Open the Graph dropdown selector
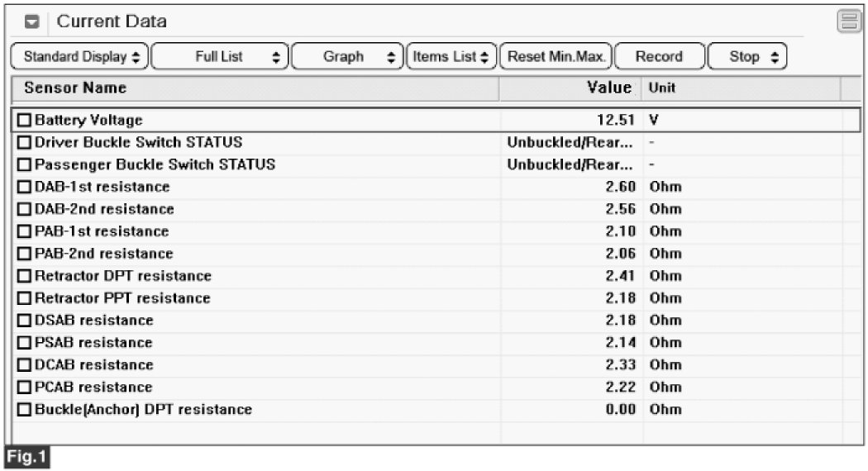868x471 pixels. (x=347, y=57)
